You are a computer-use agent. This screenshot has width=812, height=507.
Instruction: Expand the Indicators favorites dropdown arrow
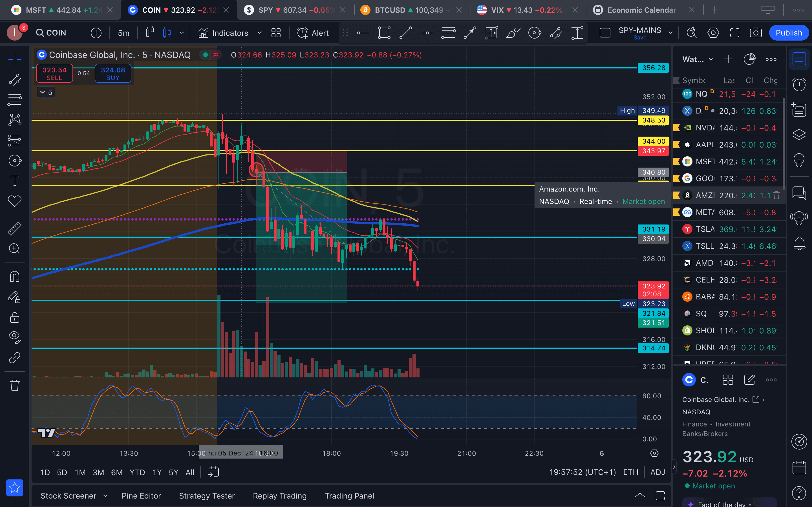259,33
